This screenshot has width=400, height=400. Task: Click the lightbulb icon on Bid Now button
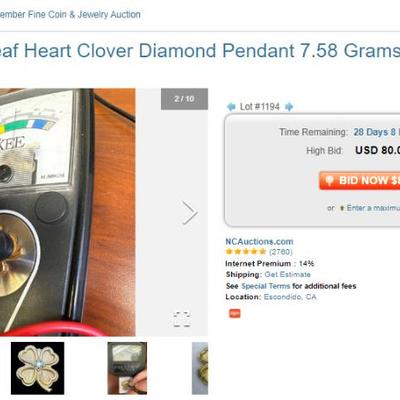click(x=329, y=181)
